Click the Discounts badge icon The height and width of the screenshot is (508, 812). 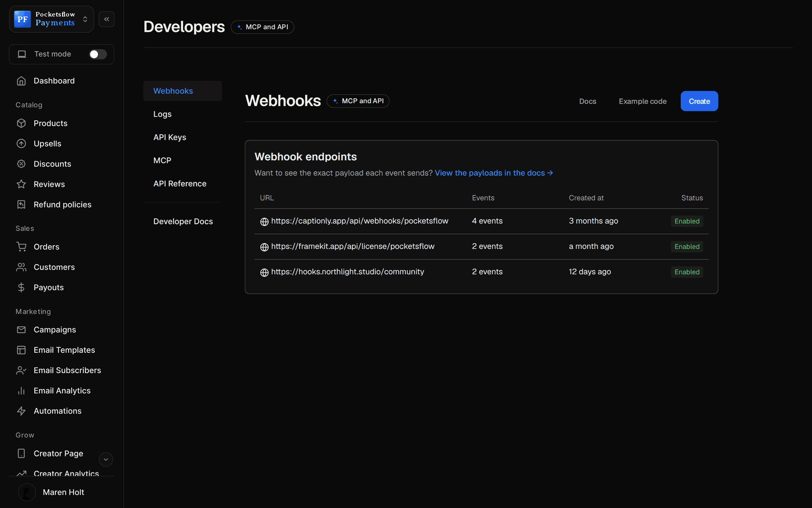click(21, 164)
